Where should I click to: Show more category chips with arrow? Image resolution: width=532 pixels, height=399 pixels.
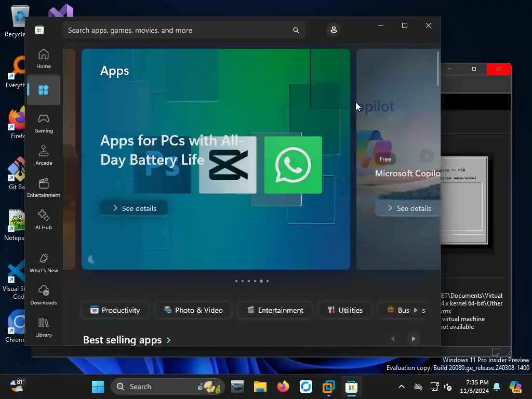pyautogui.click(x=415, y=310)
